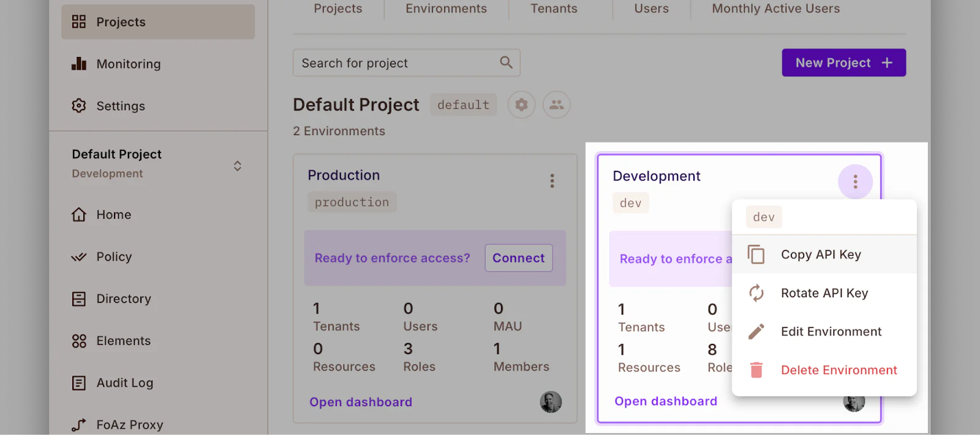
Task: Click Production Roles count 3
Action: coord(408,349)
